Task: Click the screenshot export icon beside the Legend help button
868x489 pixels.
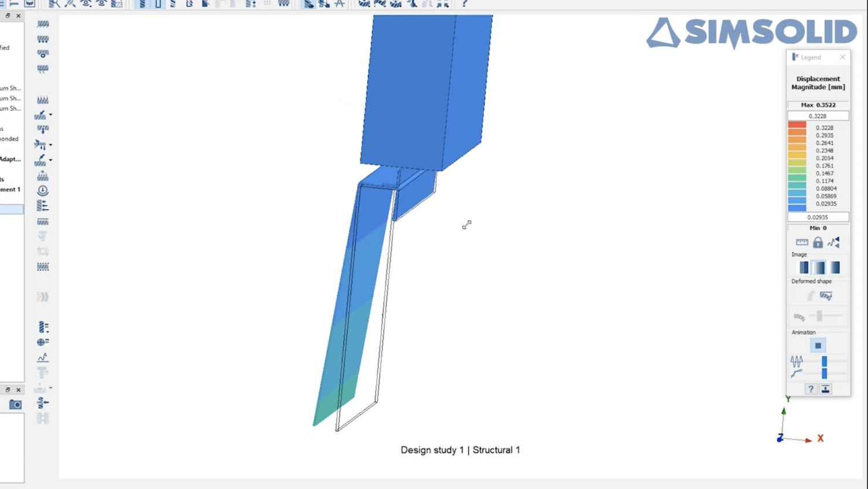Action: pos(825,389)
